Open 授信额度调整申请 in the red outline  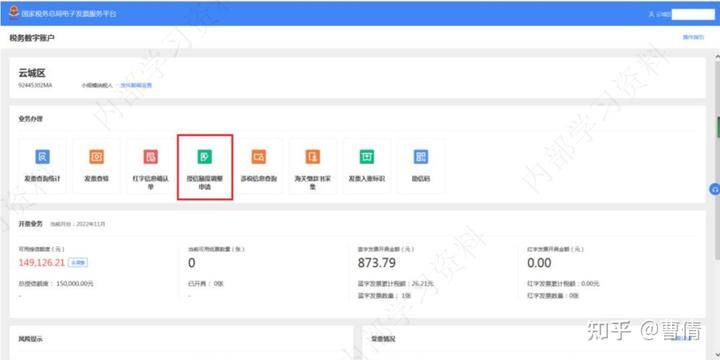coord(205,167)
